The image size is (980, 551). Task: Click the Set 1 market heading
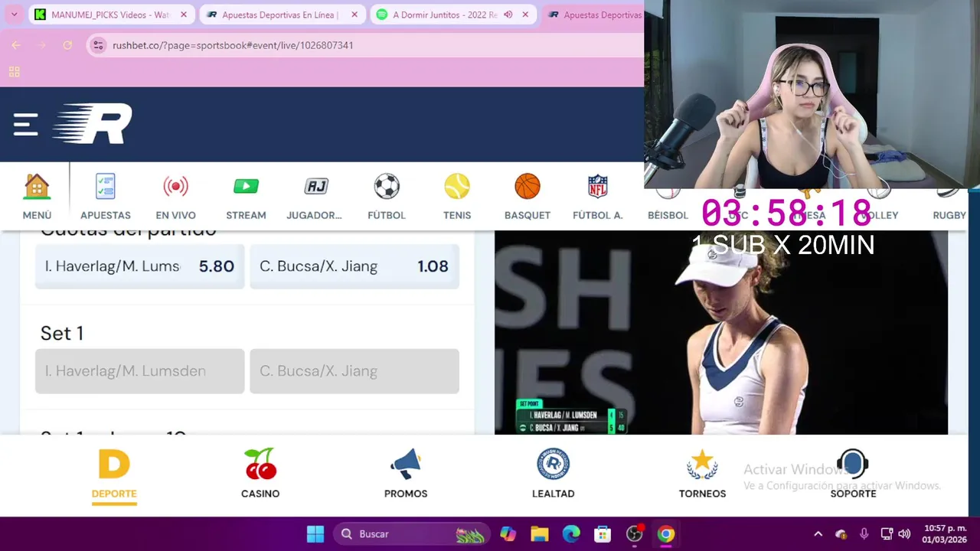tap(62, 333)
